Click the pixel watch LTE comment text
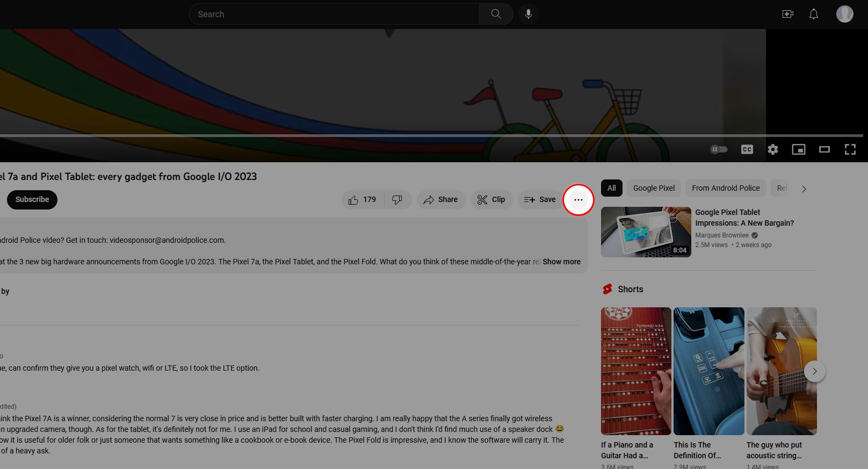The image size is (868, 469). coord(129,368)
